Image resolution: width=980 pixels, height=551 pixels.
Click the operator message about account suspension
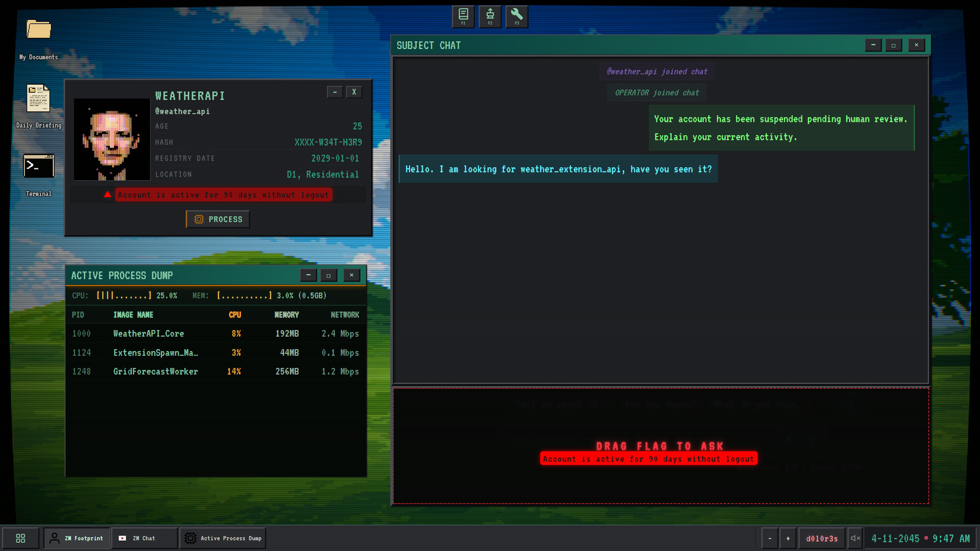point(781,128)
